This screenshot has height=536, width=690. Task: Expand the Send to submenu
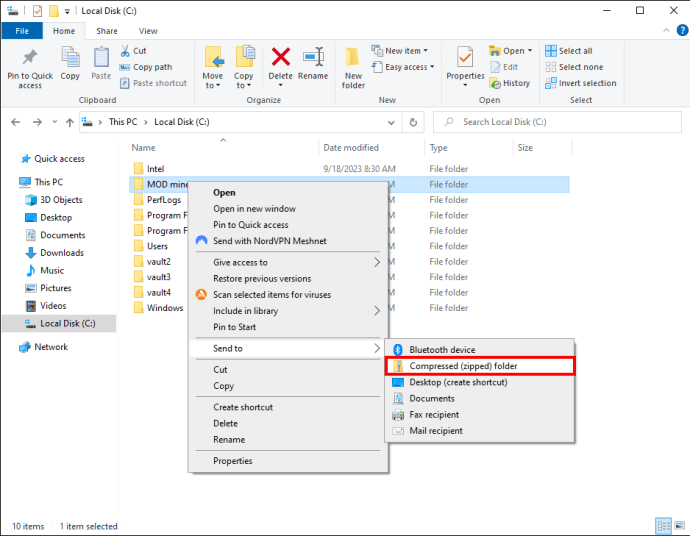pos(288,349)
